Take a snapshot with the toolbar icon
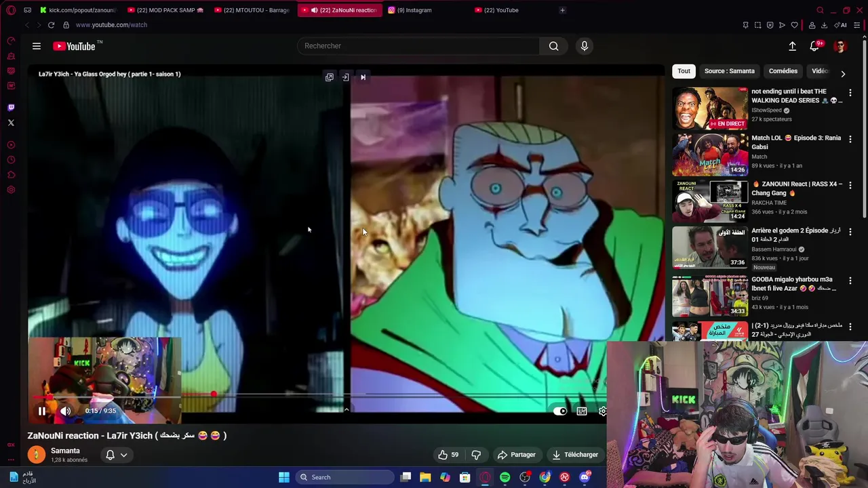Image resolution: width=868 pixels, height=488 pixels. tap(757, 25)
